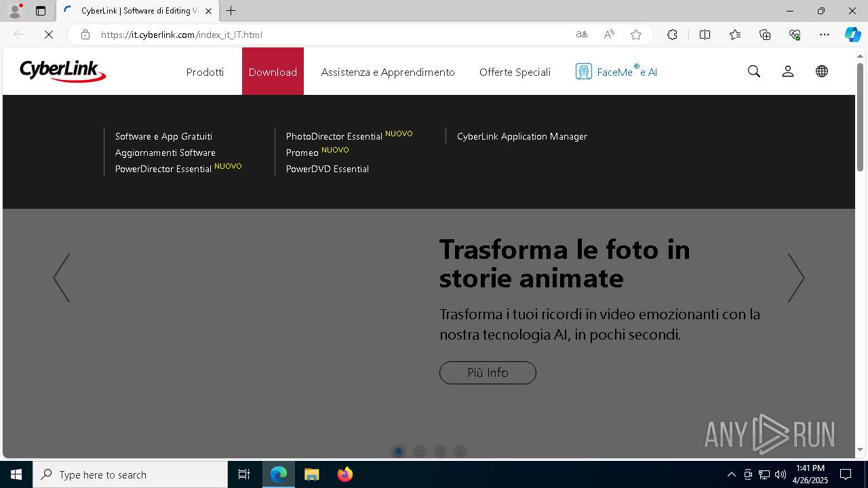Screen dimensions: 868x488
Task: Expand the Prodotti menu
Action: click(205, 72)
